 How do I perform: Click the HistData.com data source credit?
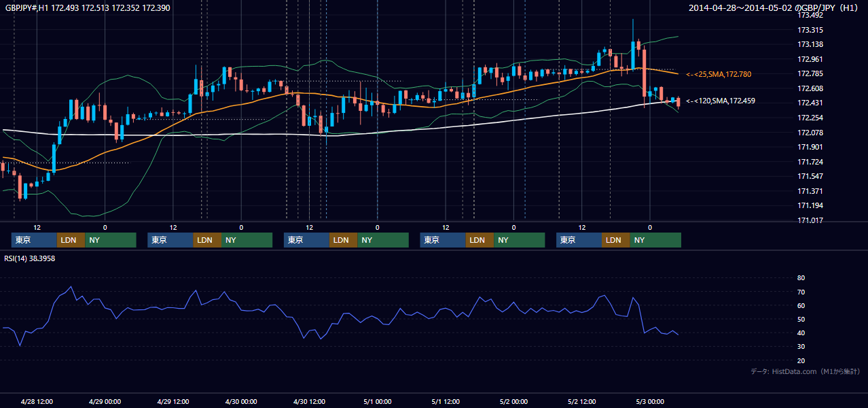click(x=806, y=371)
